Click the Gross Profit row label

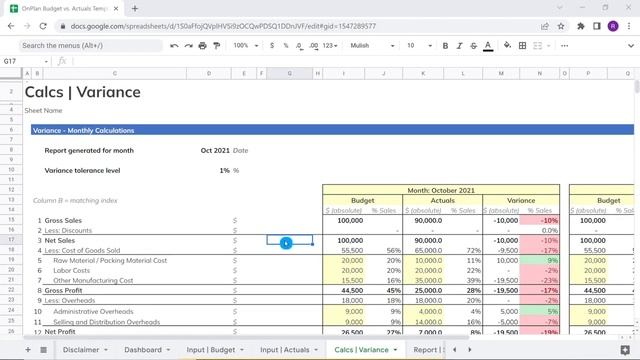[x=63, y=291]
